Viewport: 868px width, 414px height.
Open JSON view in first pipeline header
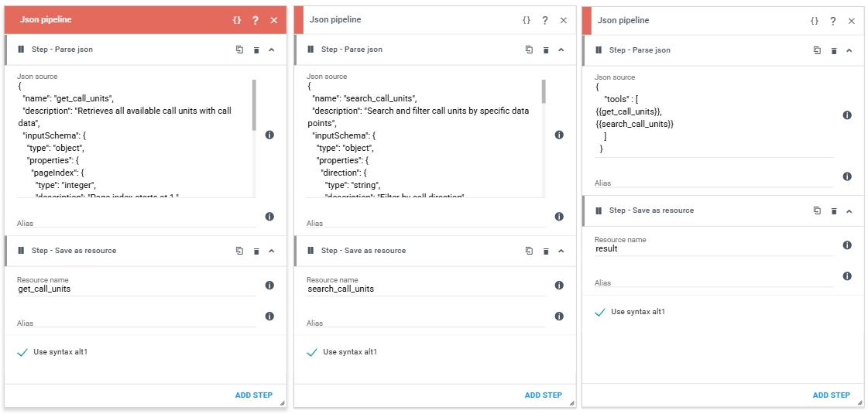(x=237, y=20)
